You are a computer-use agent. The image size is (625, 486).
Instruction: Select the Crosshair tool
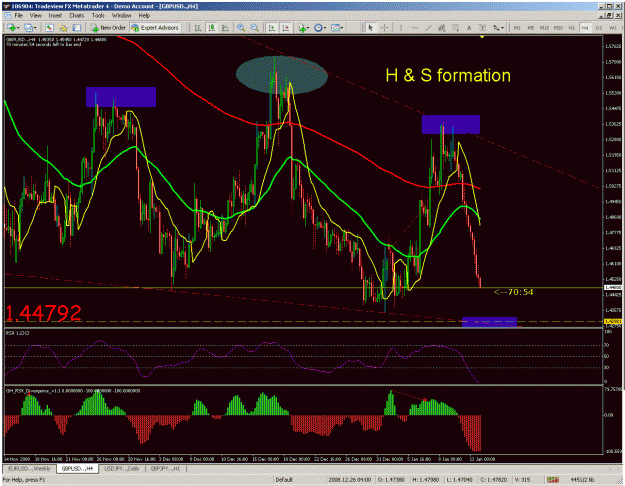[384, 28]
